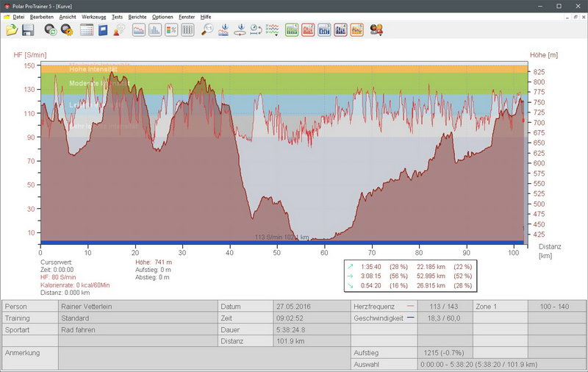Click the save floppy disk icon
The image size is (588, 372).
tap(29, 30)
